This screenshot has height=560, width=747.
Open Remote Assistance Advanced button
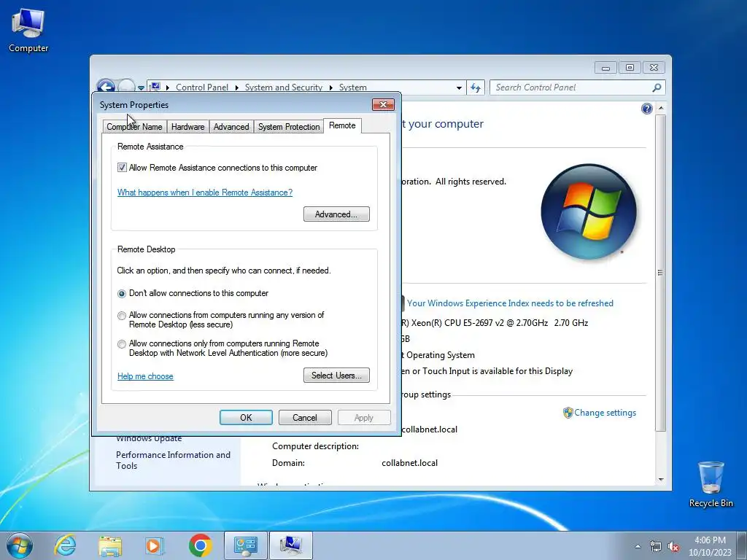pos(336,214)
